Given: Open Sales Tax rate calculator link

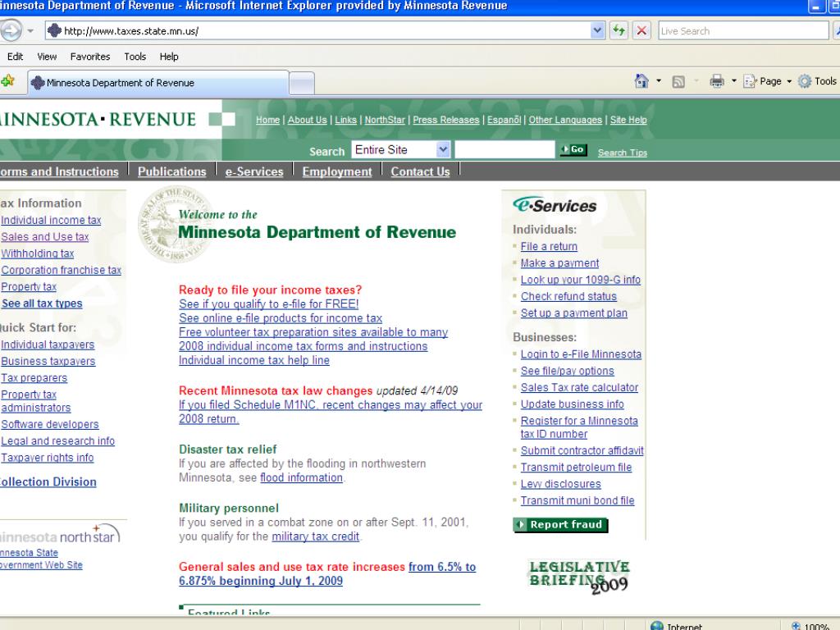Looking at the screenshot, I should pyautogui.click(x=579, y=387).
